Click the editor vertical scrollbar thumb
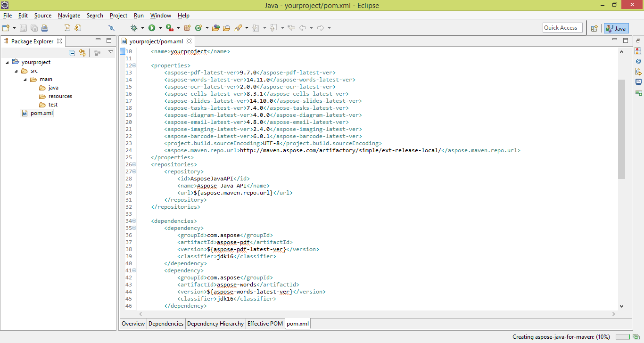644x343 pixels. [621, 129]
